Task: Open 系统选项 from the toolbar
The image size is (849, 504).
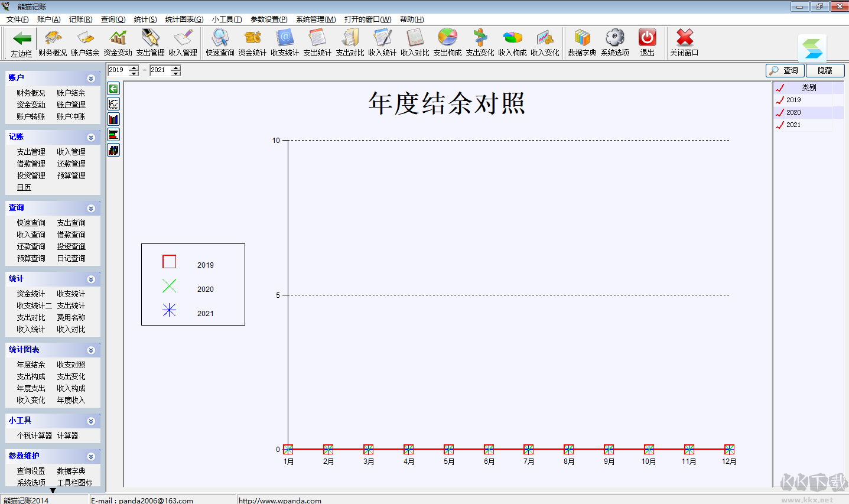Action: coord(614,41)
